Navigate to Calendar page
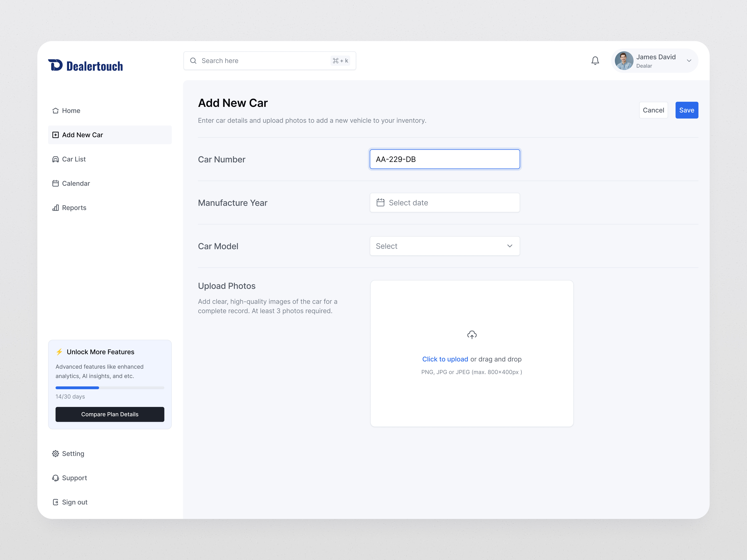Image resolution: width=747 pixels, height=560 pixels. [x=76, y=183]
